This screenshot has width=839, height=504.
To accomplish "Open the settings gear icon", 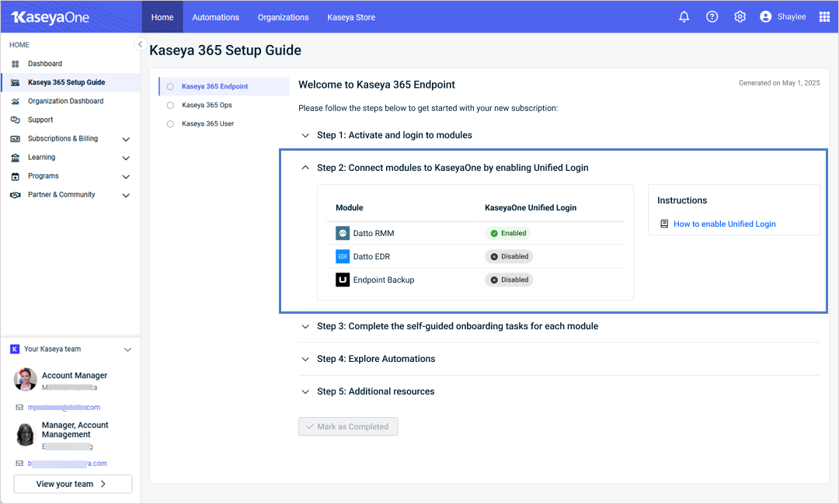I will (x=740, y=17).
